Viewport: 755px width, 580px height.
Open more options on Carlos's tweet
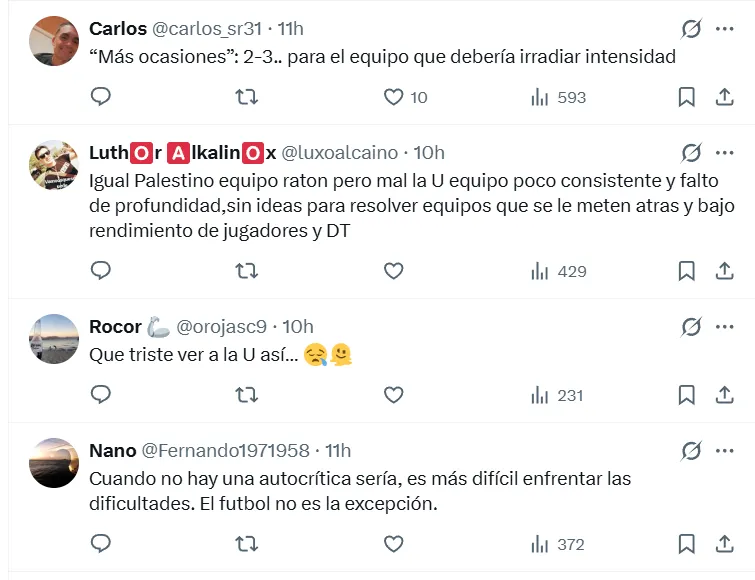point(725,29)
